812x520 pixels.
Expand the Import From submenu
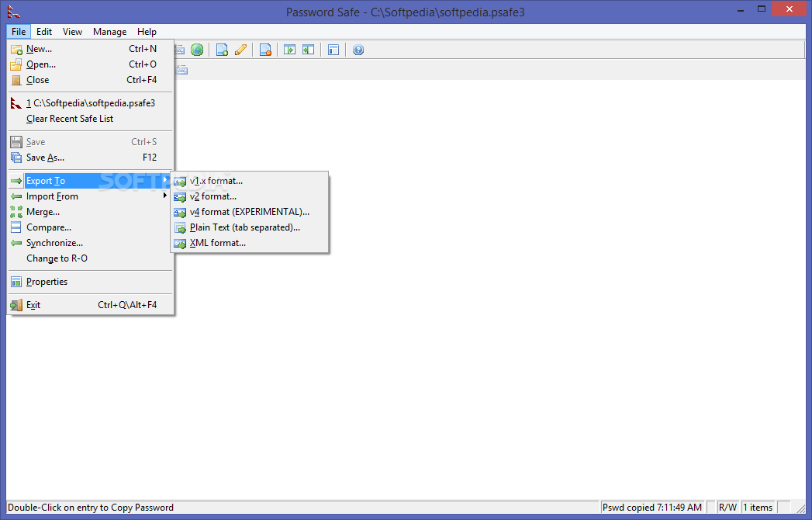(x=91, y=196)
